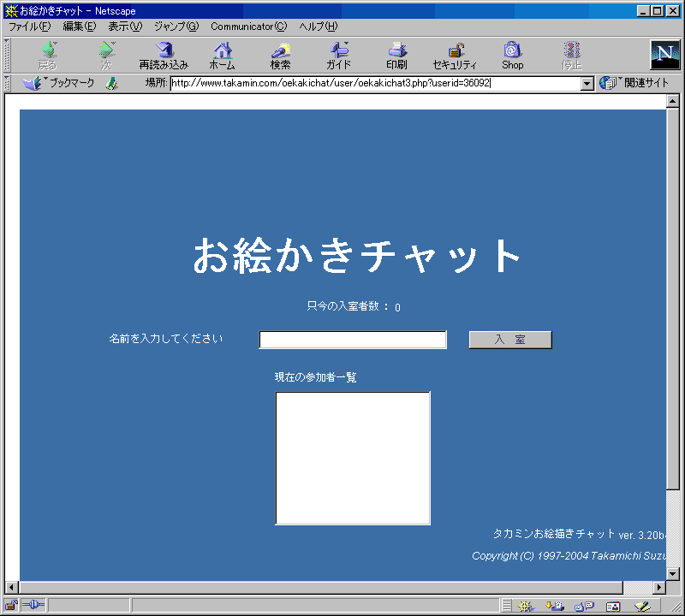Image resolution: width=685 pixels, height=616 pixels.
Task: Click the お絵かきチャット page heading
Action: click(x=356, y=256)
